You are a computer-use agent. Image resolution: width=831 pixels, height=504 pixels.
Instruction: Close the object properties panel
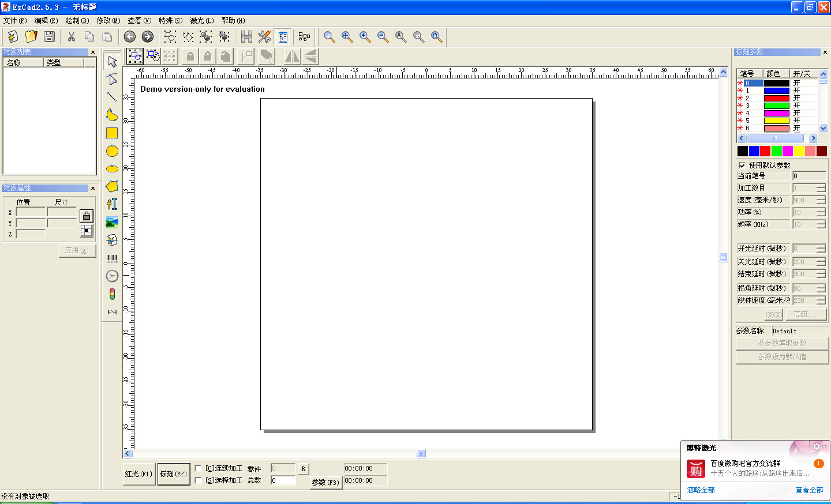(93, 188)
